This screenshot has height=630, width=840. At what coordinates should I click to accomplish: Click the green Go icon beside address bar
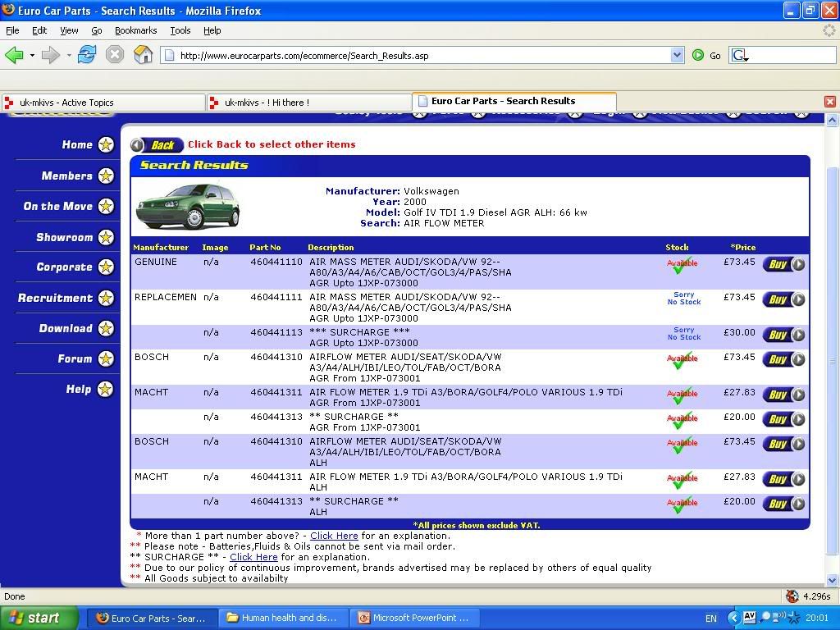pyautogui.click(x=698, y=55)
